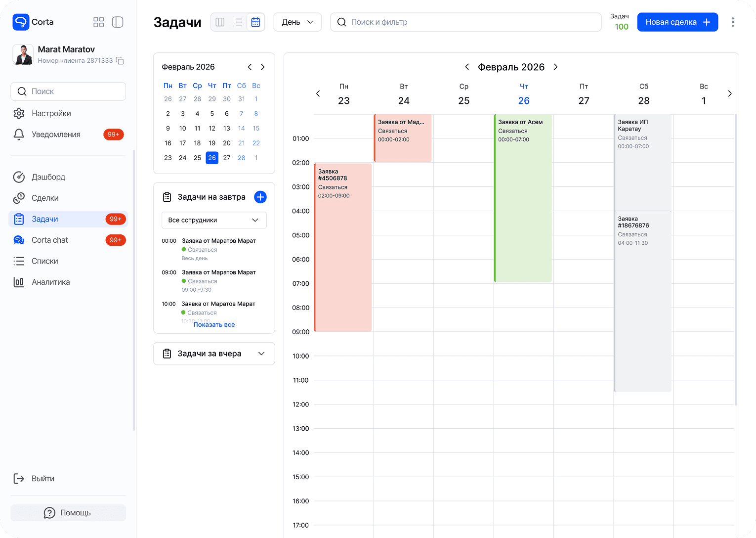Open Все сотрудники employee dropdown

[x=214, y=220]
